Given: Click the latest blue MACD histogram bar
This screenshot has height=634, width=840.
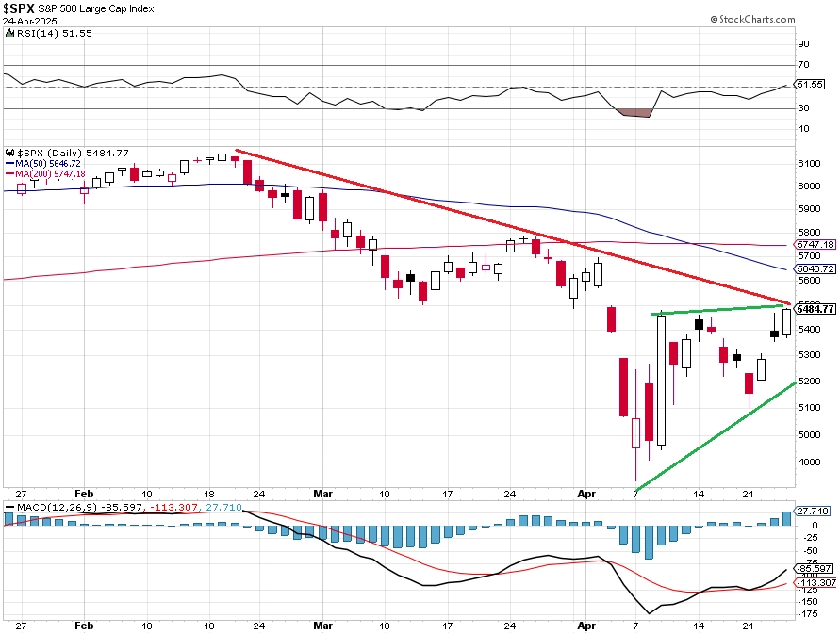Looking at the screenshot, I should (786, 518).
